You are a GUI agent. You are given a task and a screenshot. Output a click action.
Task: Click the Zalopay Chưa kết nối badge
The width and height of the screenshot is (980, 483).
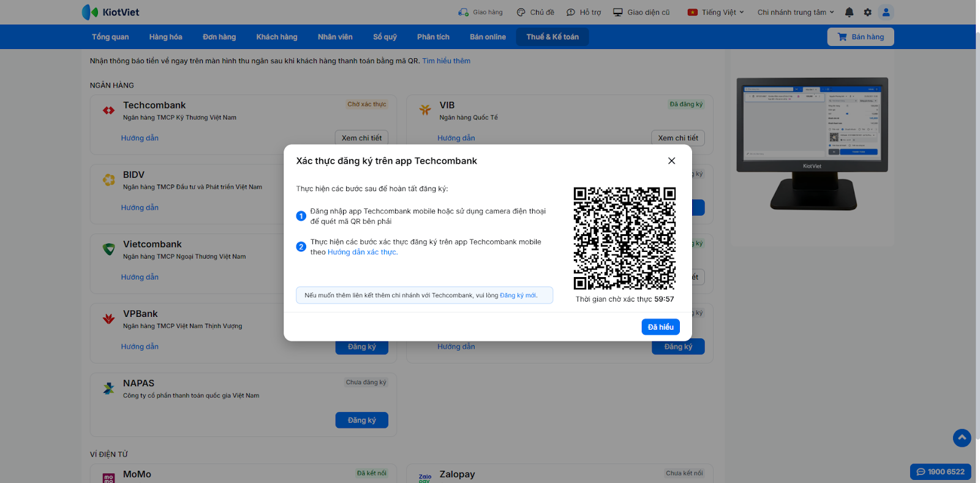tap(684, 473)
